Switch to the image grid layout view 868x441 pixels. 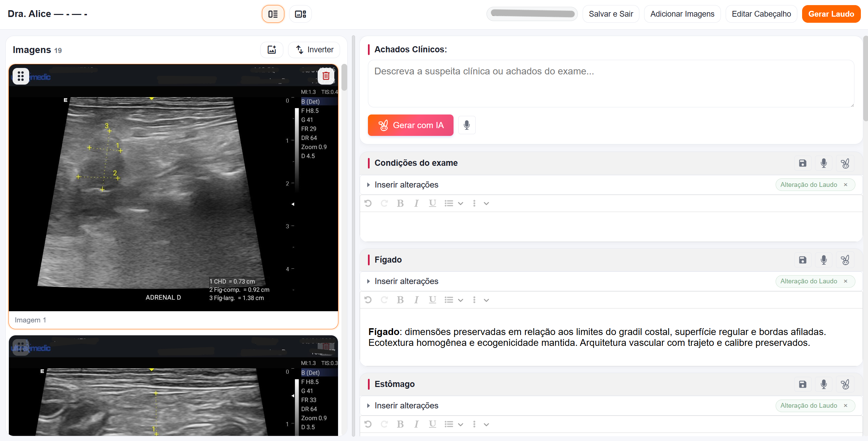click(x=300, y=14)
